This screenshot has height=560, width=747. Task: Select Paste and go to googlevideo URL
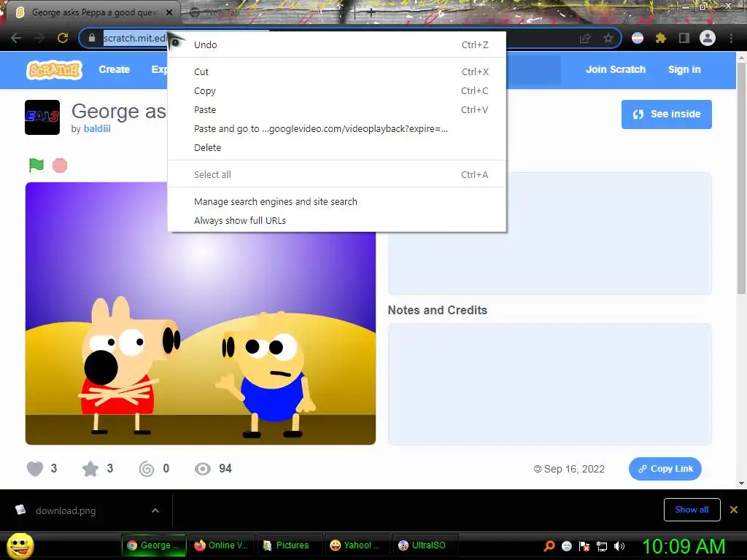coord(337,128)
